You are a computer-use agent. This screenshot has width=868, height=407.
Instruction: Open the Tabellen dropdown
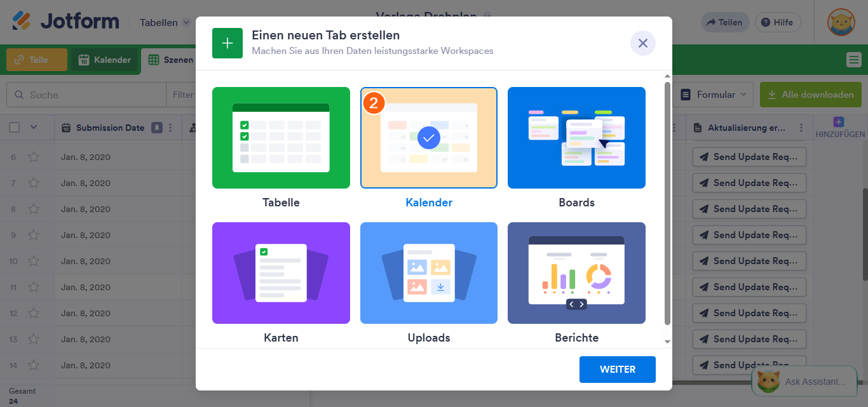(x=164, y=22)
